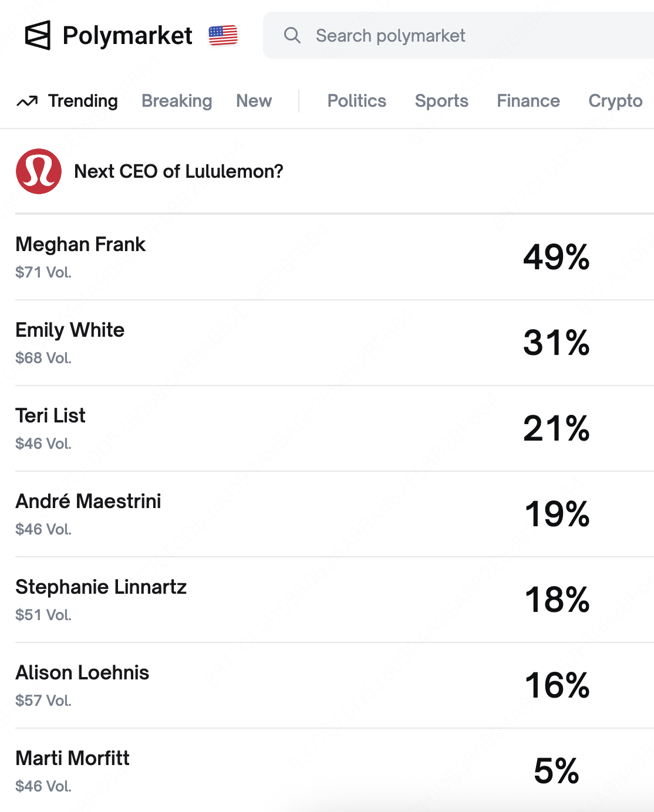Go to the Sports category
The width and height of the screenshot is (654, 812).
(441, 101)
